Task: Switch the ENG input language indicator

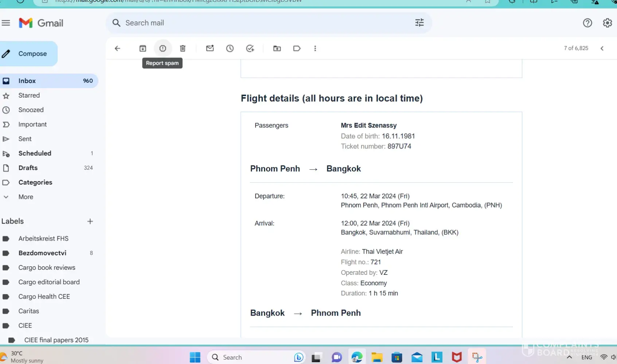Action: pos(587,357)
